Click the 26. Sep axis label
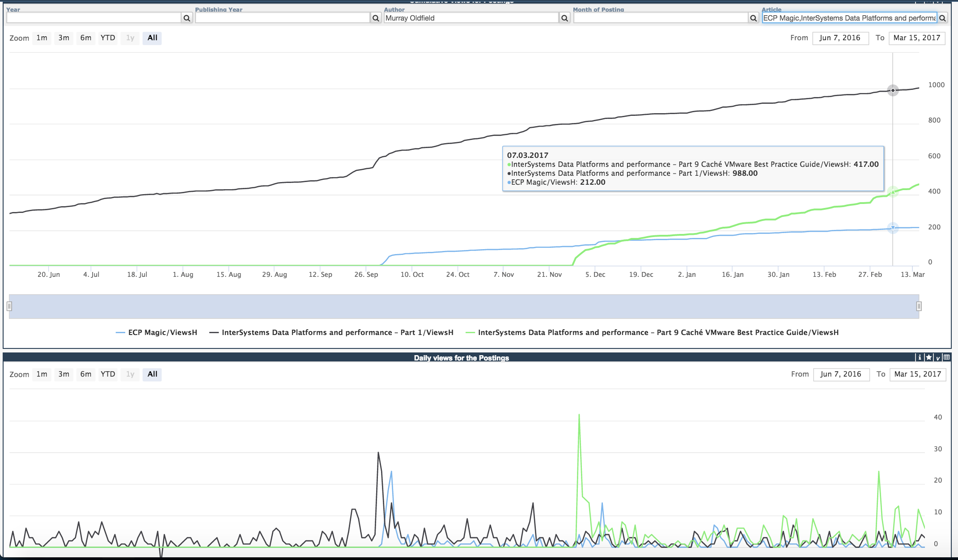The image size is (958, 560). [x=366, y=274]
